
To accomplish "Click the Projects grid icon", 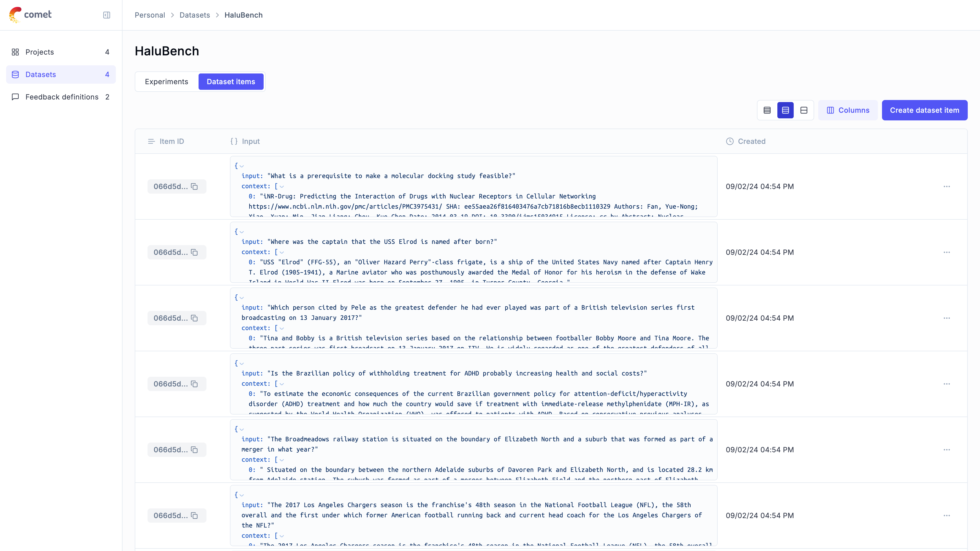I will pos(15,52).
